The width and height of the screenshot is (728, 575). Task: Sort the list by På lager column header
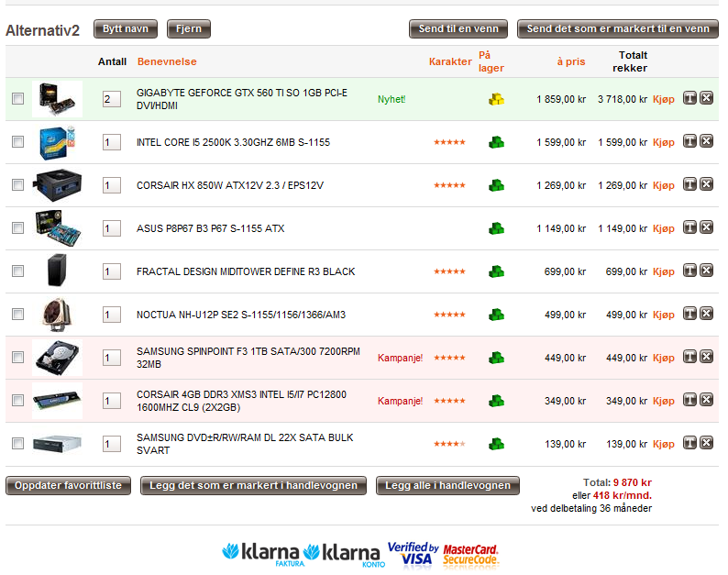491,61
